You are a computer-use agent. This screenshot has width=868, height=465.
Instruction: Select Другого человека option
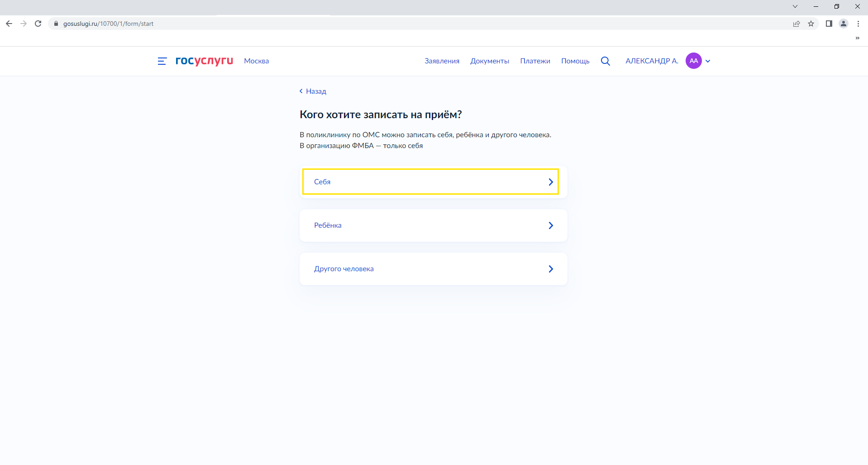(433, 269)
